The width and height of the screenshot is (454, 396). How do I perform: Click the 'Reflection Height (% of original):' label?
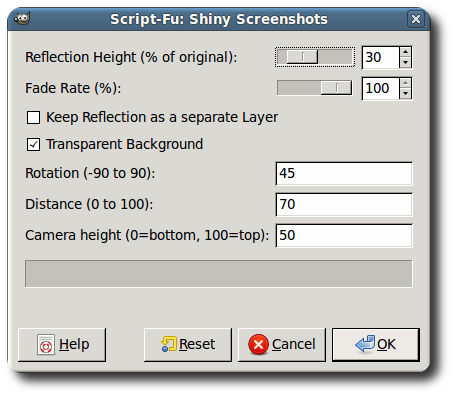coord(131,57)
